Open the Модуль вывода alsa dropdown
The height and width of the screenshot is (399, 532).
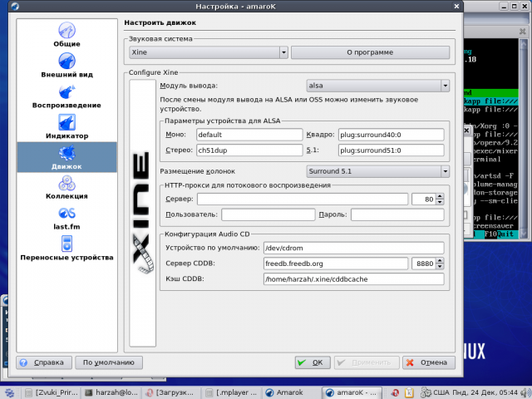tap(378, 86)
